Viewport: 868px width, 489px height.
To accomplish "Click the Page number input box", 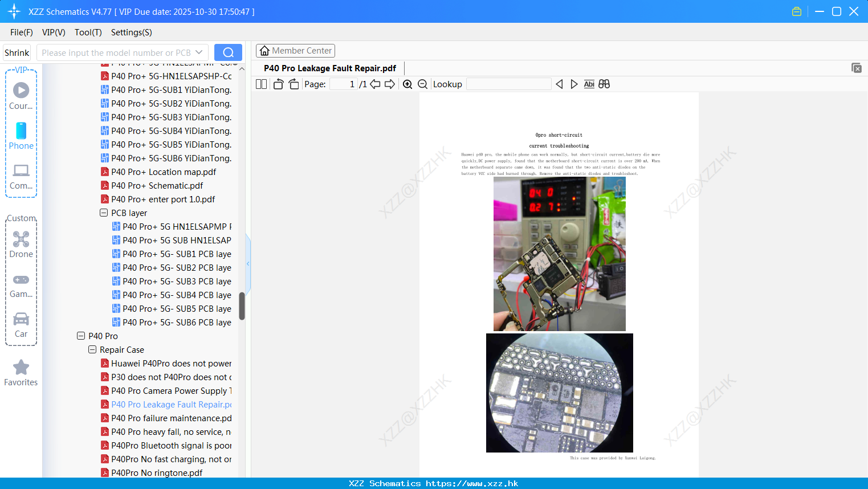I will (344, 84).
